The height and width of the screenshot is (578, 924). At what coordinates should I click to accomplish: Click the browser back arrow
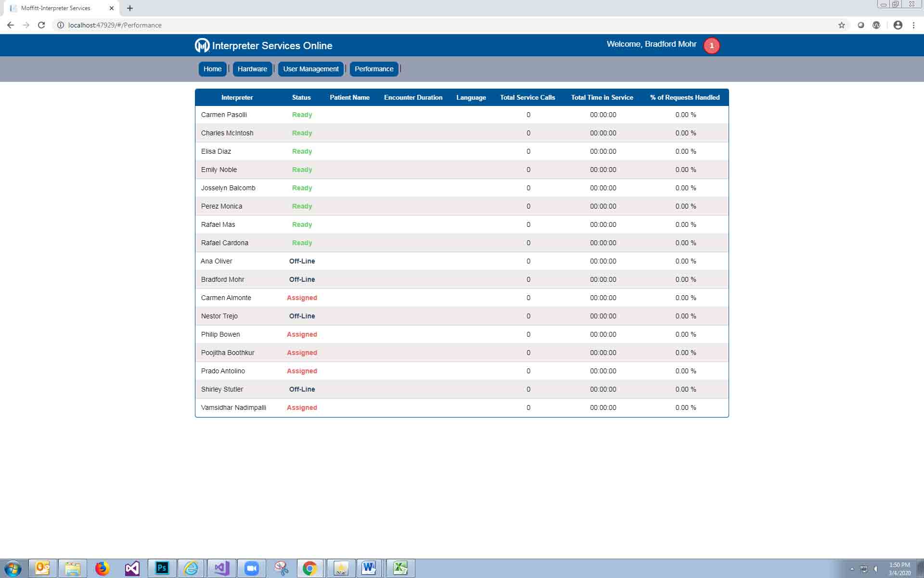pyautogui.click(x=11, y=25)
